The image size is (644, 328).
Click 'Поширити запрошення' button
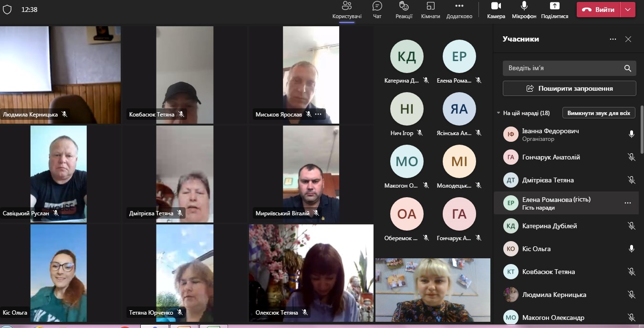click(569, 88)
